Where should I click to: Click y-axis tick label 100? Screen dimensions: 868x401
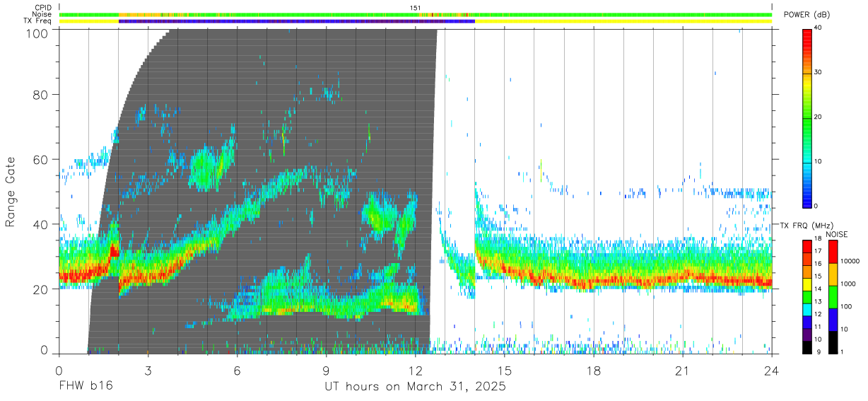click(37, 33)
